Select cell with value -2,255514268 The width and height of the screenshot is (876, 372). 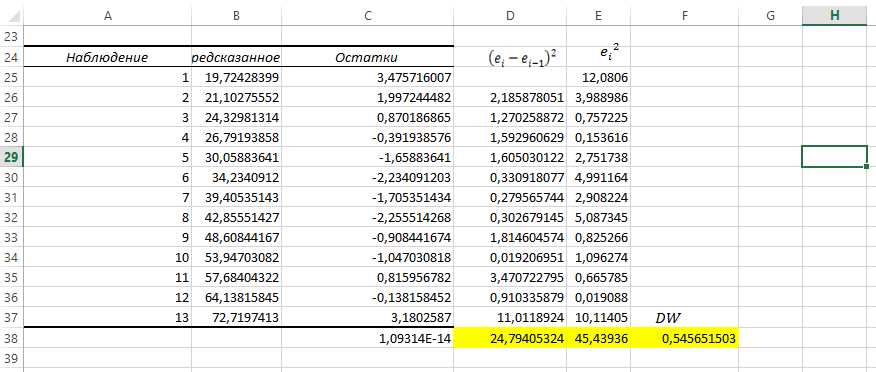(x=367, y=217)
